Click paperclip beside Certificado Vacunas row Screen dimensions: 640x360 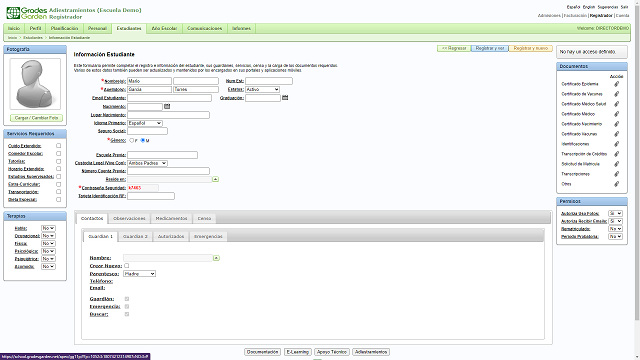coord(616,134)
